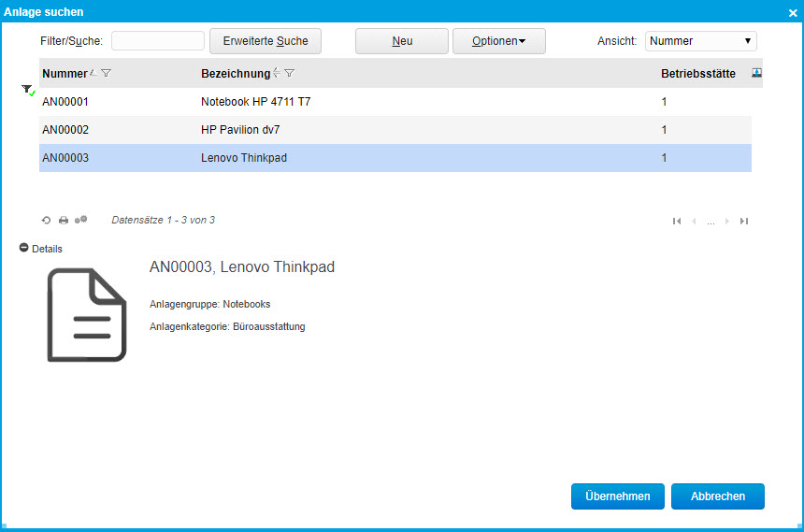Screen dimensions: 804x532
Task: Open the filter for the Bezeichnung column
Action: coord(290,74)
